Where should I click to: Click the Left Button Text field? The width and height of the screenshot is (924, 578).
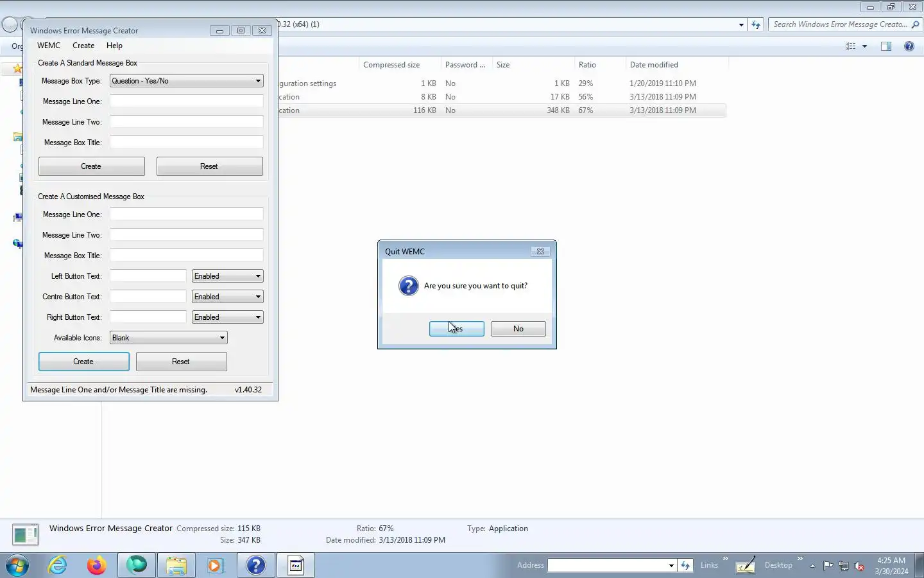pyautogui.click(x=148, y=276)
